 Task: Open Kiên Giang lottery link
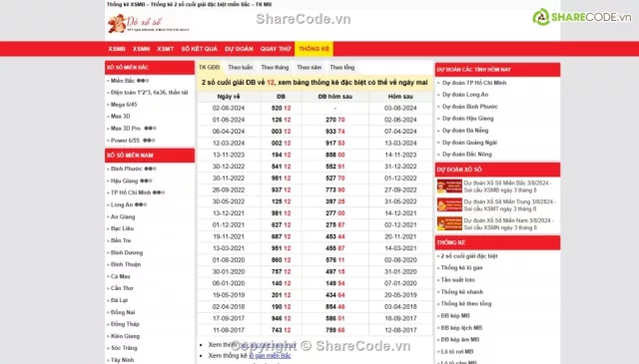(125, 336)
